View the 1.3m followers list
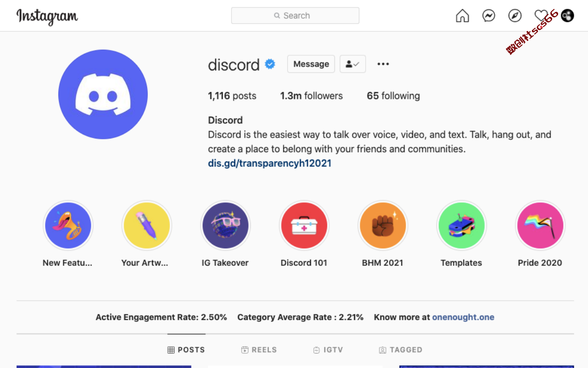 [x=311, y=96]
